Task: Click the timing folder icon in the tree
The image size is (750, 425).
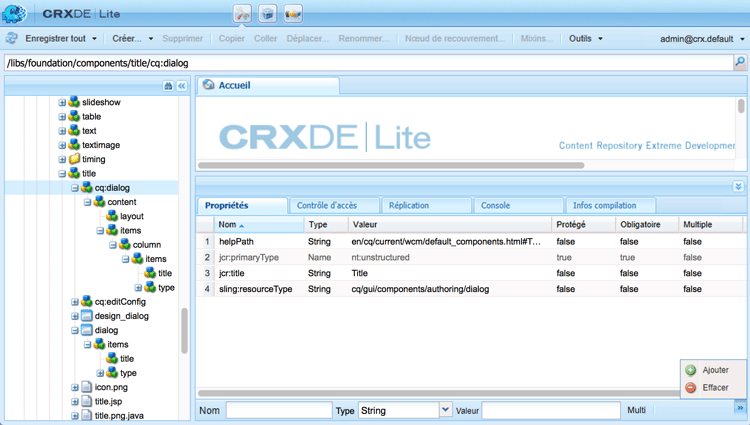Action: click(74, 159)
